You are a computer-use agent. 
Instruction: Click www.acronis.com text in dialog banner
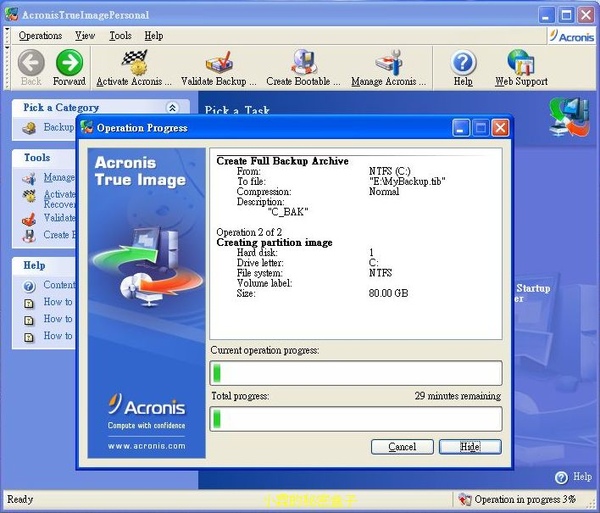click(x=147, y=446)
